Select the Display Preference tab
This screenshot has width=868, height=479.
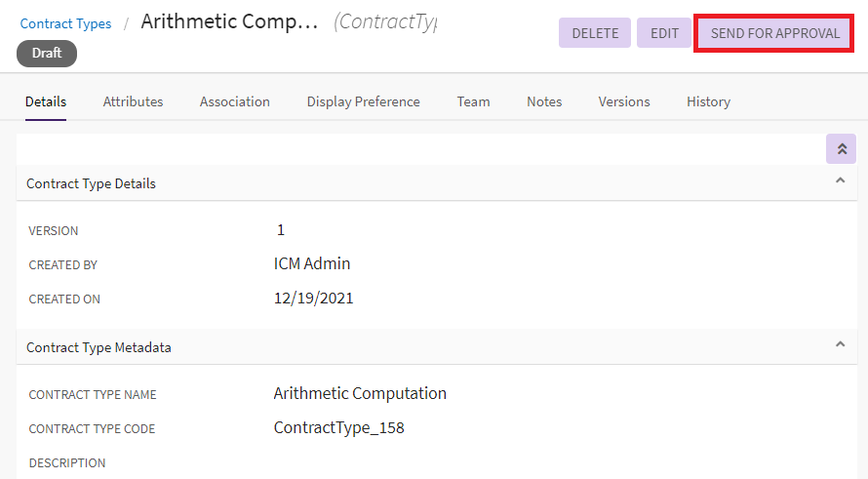point(363,101)
